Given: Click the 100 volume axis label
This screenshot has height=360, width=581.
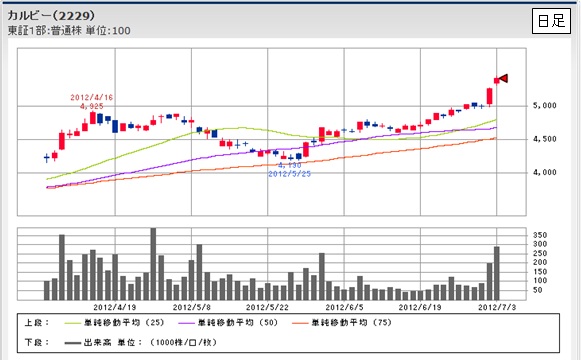Looking at the screenshot, I should (540, 281).
